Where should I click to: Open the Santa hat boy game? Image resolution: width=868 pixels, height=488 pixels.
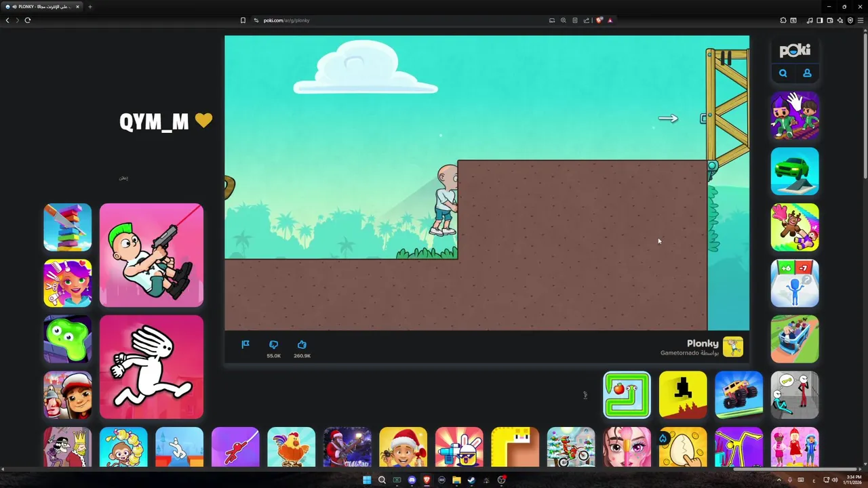click(403, 447)
